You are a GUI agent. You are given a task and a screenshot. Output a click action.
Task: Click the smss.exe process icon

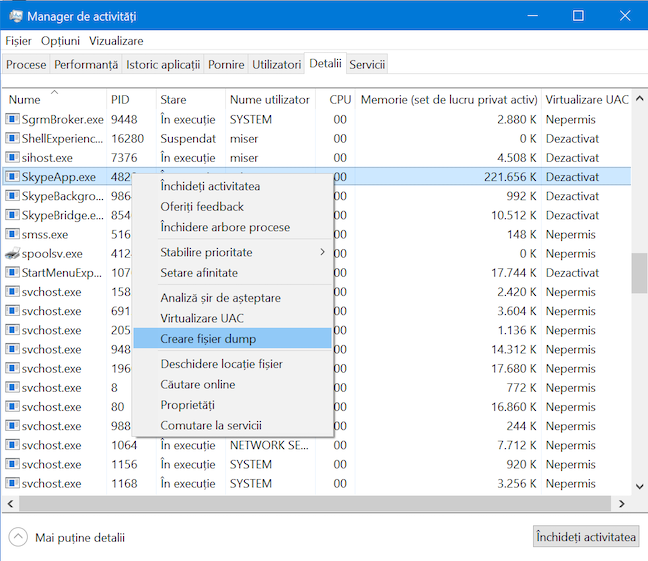click(12, 234)
